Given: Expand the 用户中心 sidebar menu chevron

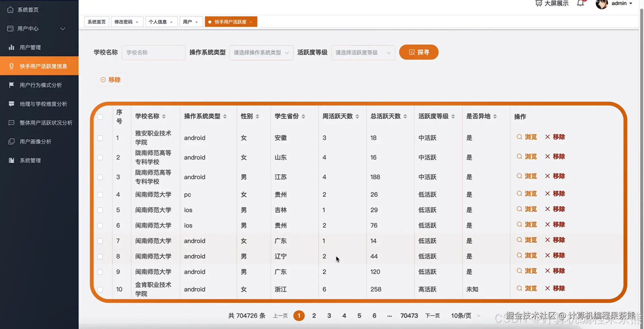Looking at the screenshot, I should coord(63,29).
